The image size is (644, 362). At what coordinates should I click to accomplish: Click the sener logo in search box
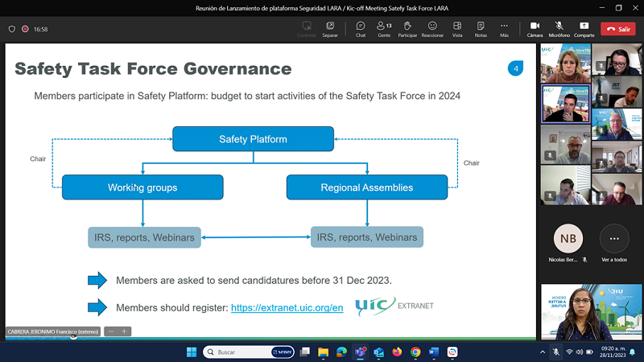pyautogui.click(x=283, y=352)
